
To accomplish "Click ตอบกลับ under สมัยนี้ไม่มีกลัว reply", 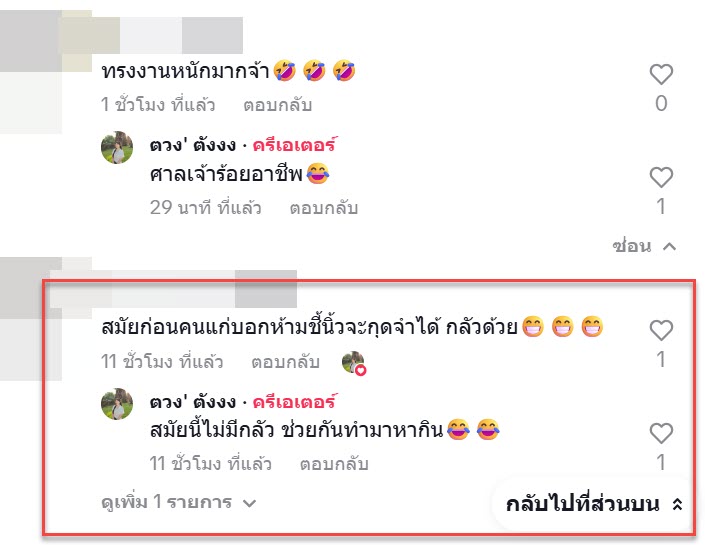I will tap(334, 464).
